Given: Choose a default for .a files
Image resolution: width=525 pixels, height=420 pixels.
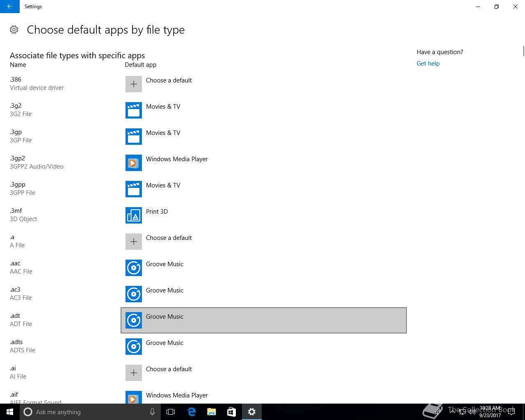Looking at the screenshot, I should (264, 242).
